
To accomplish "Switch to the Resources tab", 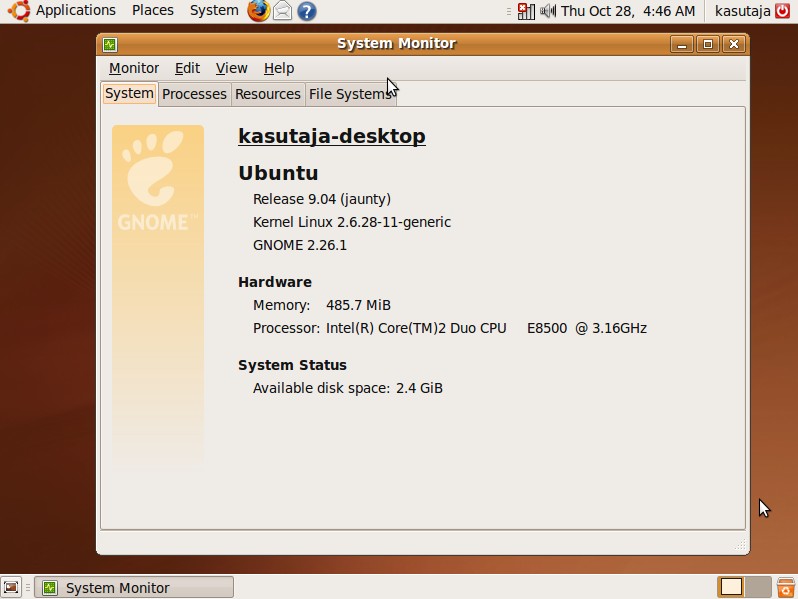I will pyautogui.click(x=268, y=94).
